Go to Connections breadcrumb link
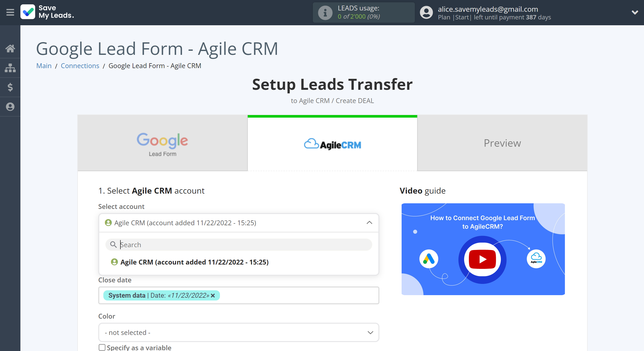This screenshot has width=644, height=351. click(x=80, y=66)
